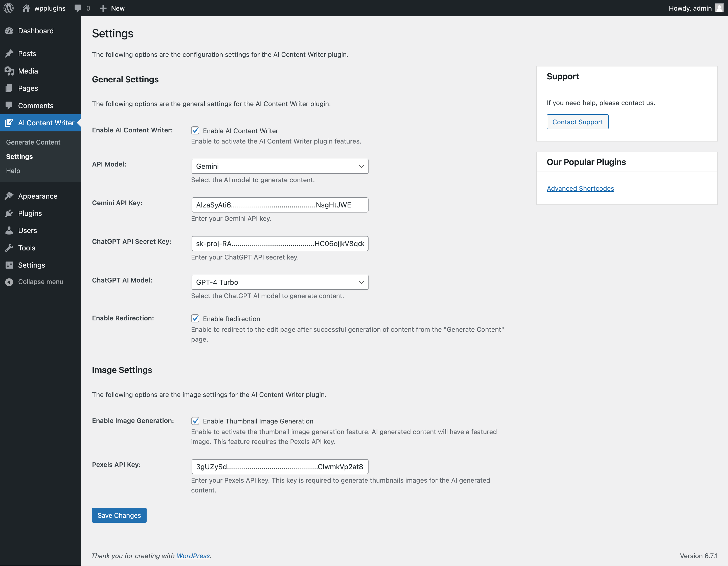Click the WordPress logo icon

click(x=9, y=8)
